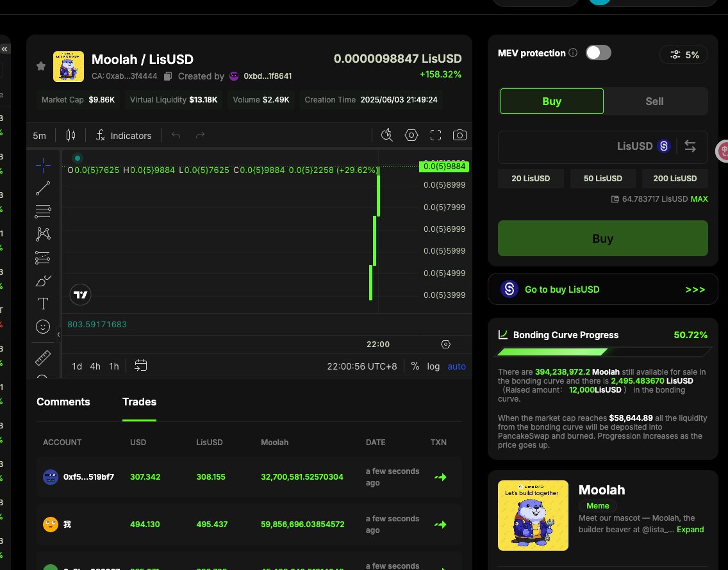Click the Market Cap $9.86K stat
The height and width of the screenshot is (570, 728).
pos(78,100)
